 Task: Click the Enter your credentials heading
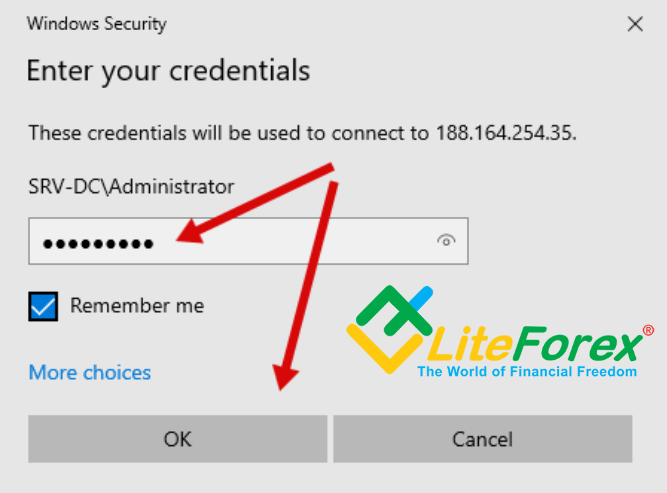coord(168,71)
